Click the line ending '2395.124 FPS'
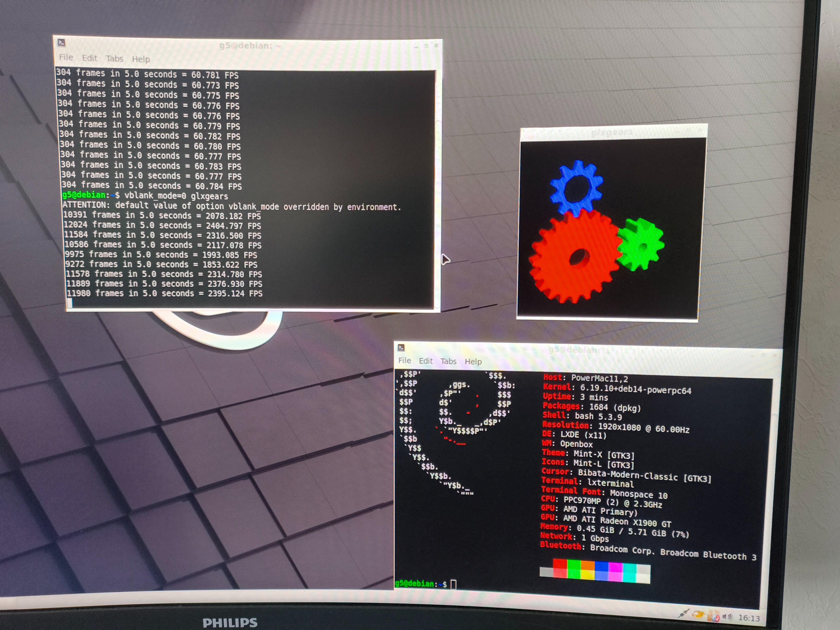 [x=164, y=293]
